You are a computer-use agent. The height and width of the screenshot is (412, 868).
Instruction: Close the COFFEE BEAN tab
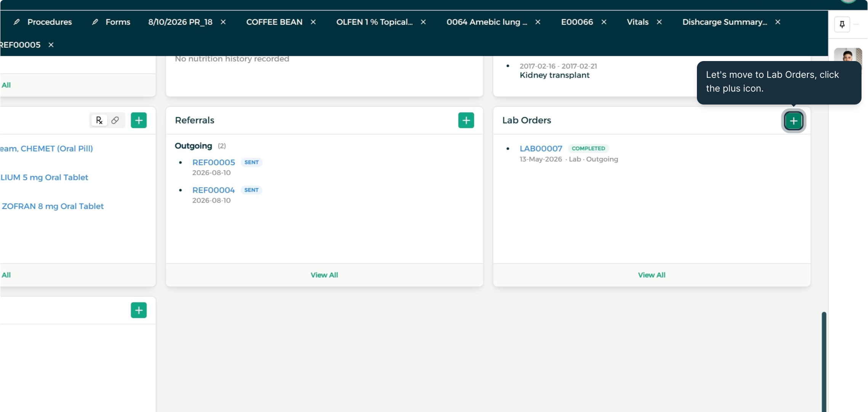click(x=313, y=22)
